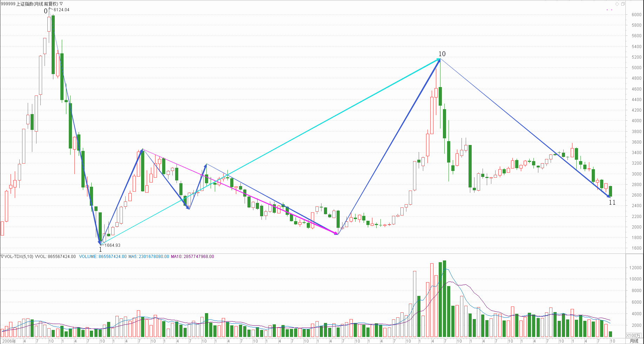Click the 6124.04 high price marker
Viewport: 644px width, 344px height.
pos(61,10)
